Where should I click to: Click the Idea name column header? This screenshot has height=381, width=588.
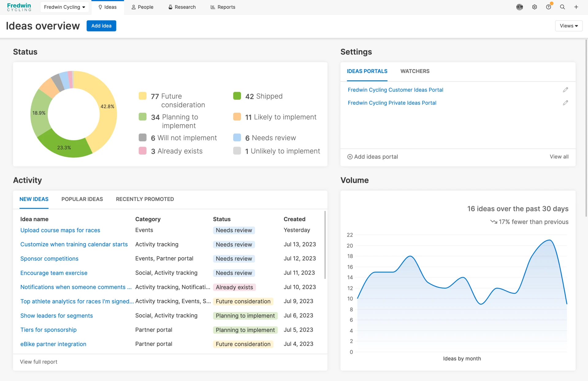34,219
